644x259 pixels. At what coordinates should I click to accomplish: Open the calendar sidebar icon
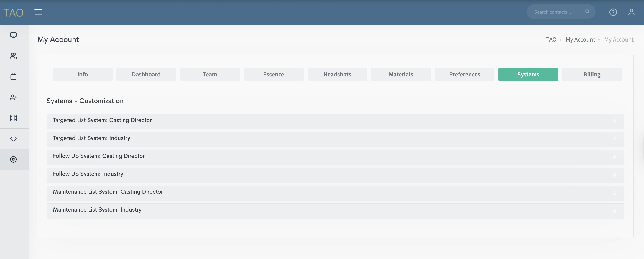point(13,76)
